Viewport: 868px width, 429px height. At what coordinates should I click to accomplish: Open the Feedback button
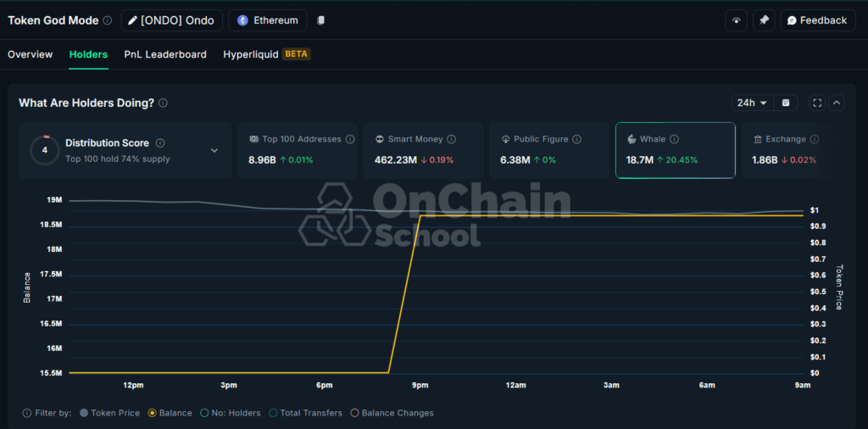tap(818, 20)
